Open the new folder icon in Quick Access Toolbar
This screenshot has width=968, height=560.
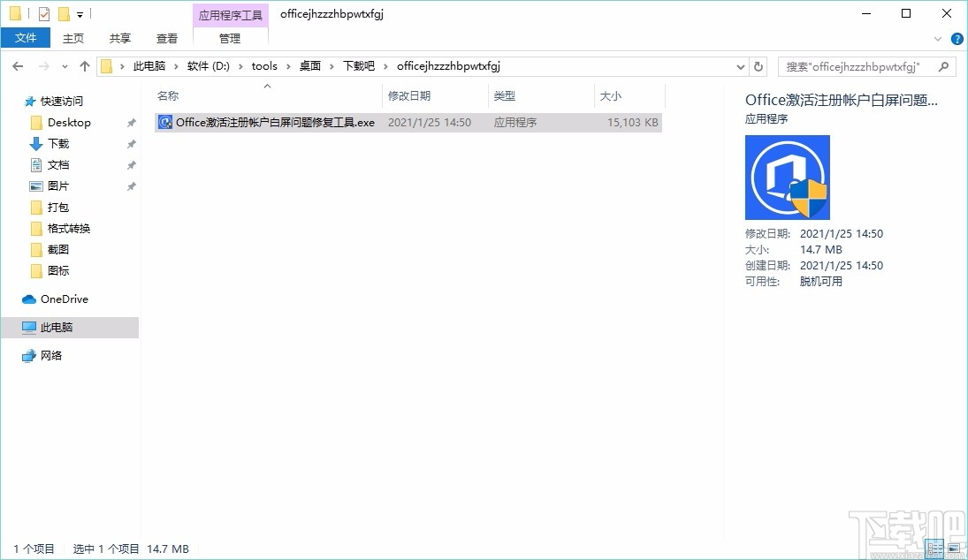tap(63, 13)
